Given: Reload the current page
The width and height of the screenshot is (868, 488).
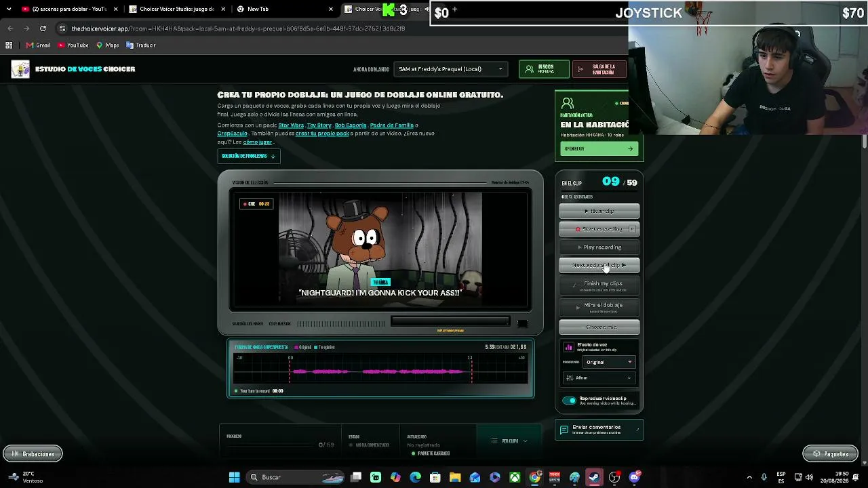Looking at the screenshot, I should (43, 28).
